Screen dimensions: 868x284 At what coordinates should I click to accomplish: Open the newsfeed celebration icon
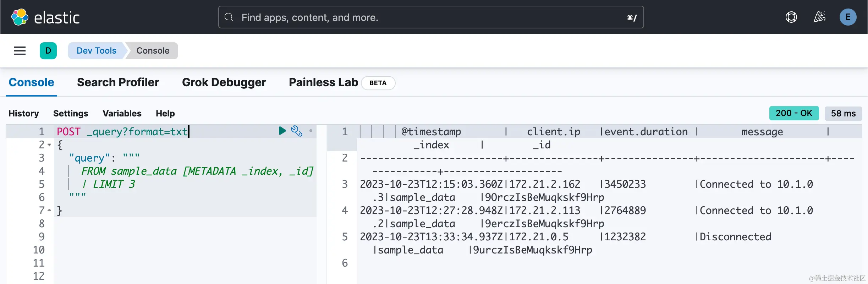point(819,17)
